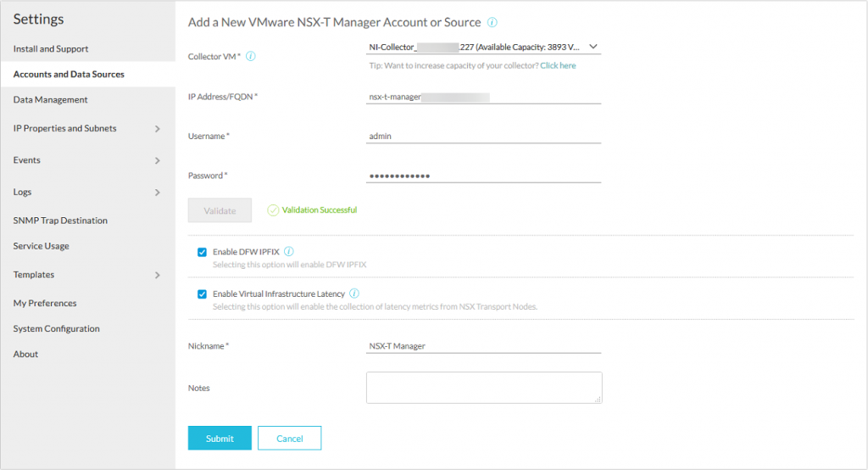
Task: Click into the Notes text area
Action: tap(484, 388)
